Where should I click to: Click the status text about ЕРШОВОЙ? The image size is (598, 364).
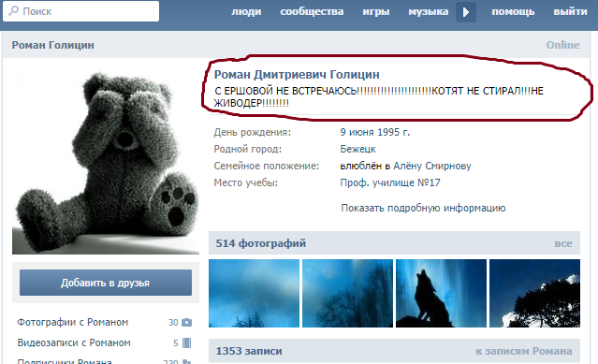coord(378,96)
